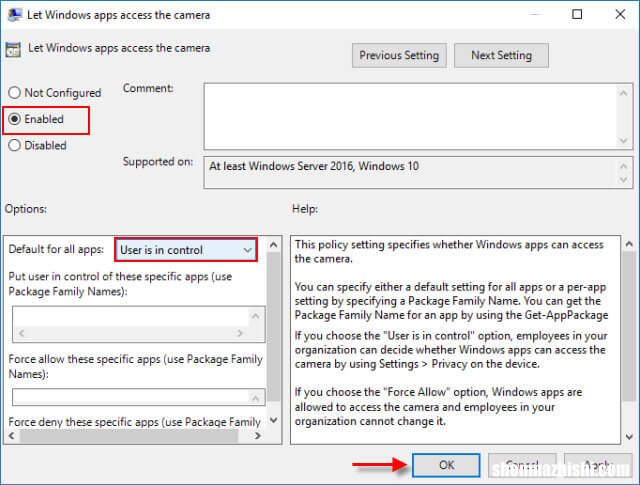The image size is (640, 485).
Task: Click the Options panel vertical scrollbar thumb
Action: pos(273,327)
